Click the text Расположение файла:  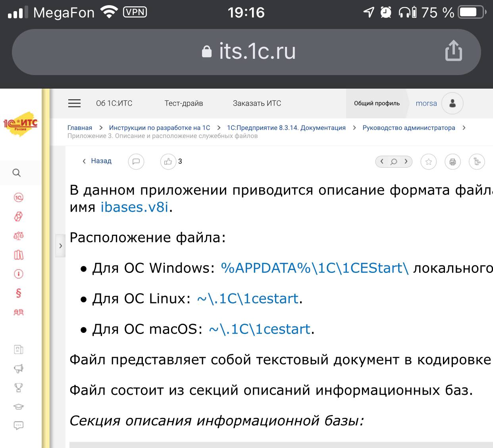click(x=148, y=238)
